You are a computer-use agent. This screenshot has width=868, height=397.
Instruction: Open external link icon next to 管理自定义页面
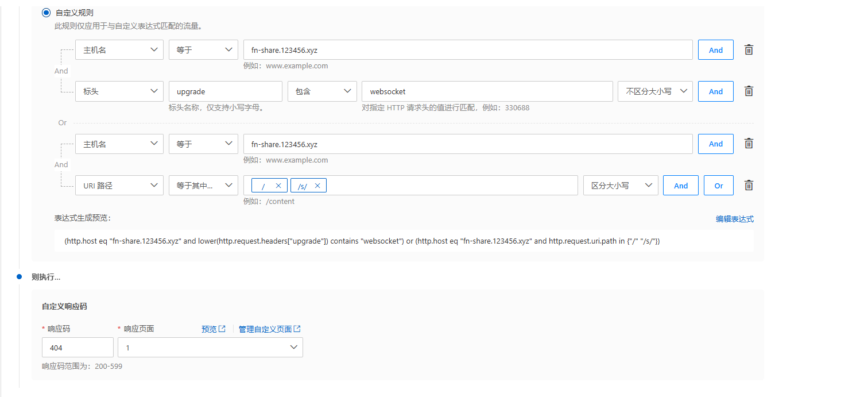point(297,329)
